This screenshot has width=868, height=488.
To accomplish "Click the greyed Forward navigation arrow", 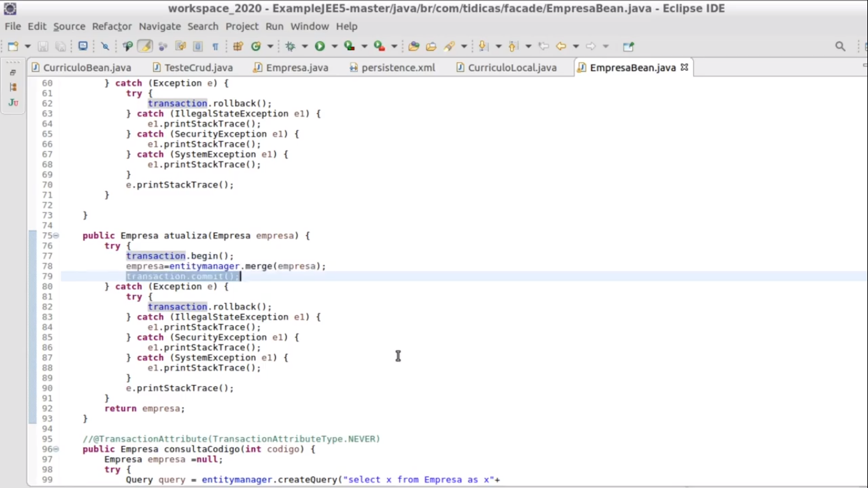I will point(591,46).
